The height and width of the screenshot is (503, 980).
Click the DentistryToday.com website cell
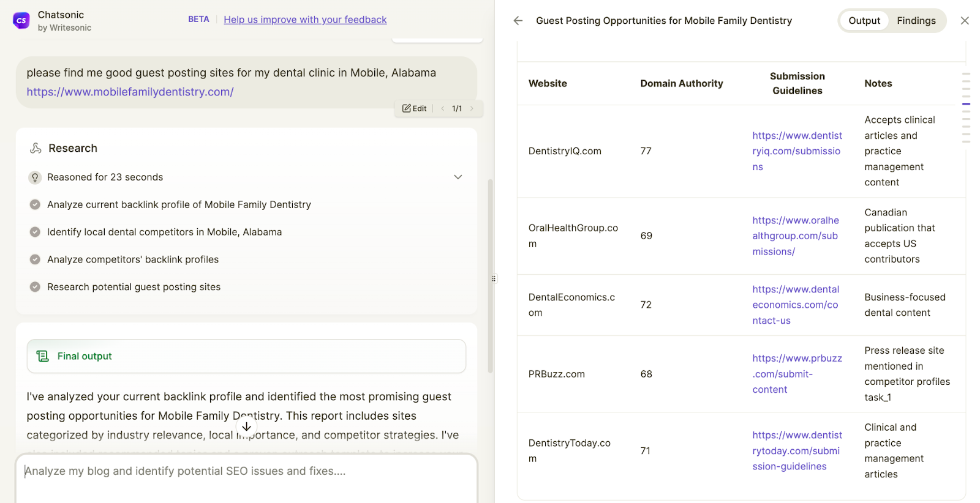[x=570, y=451]
